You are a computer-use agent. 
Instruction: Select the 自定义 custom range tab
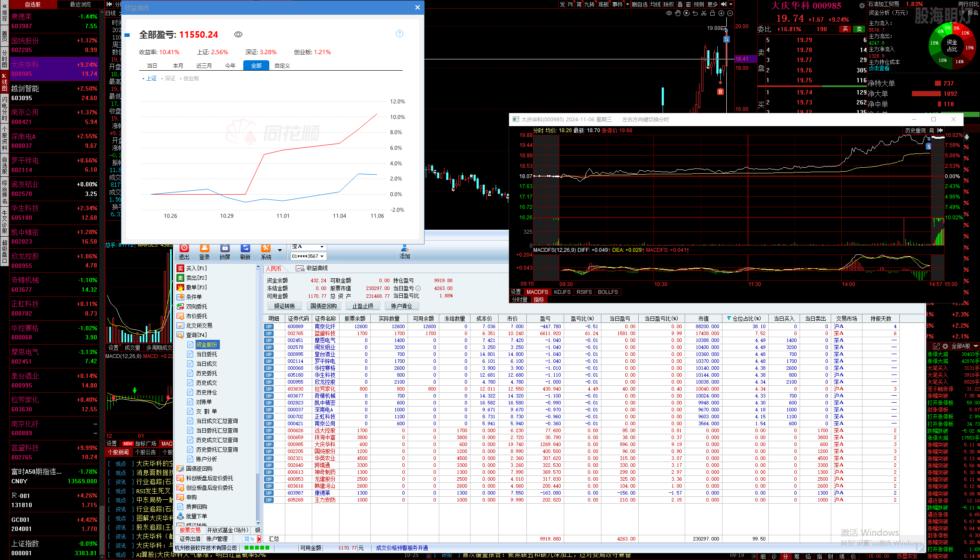282,66
